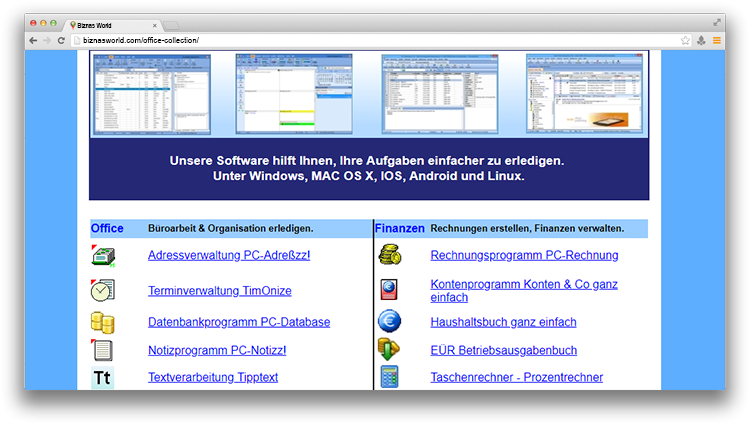Follow the Haushaltsbuch ganz einfach link
The height and width of the screenshot is (425, 750).
[x=503, y=322]
